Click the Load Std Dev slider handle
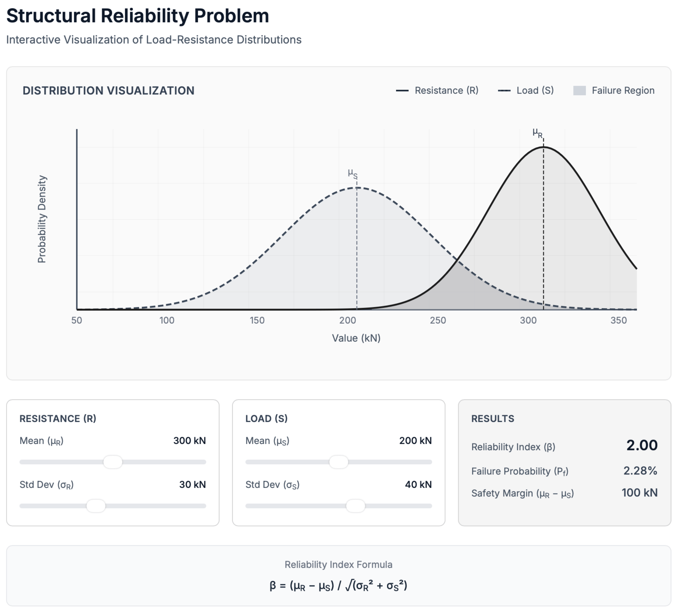678x616 pixels. coord(356,506)
